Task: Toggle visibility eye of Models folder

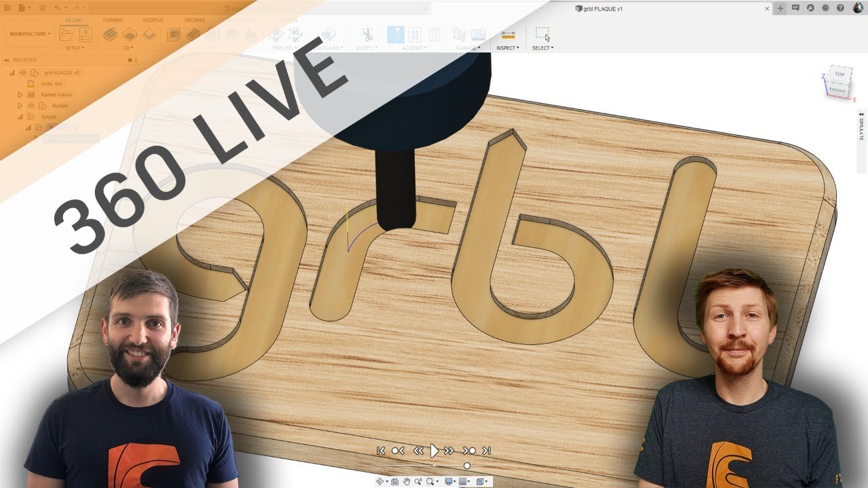Action: tap(31, 106)
